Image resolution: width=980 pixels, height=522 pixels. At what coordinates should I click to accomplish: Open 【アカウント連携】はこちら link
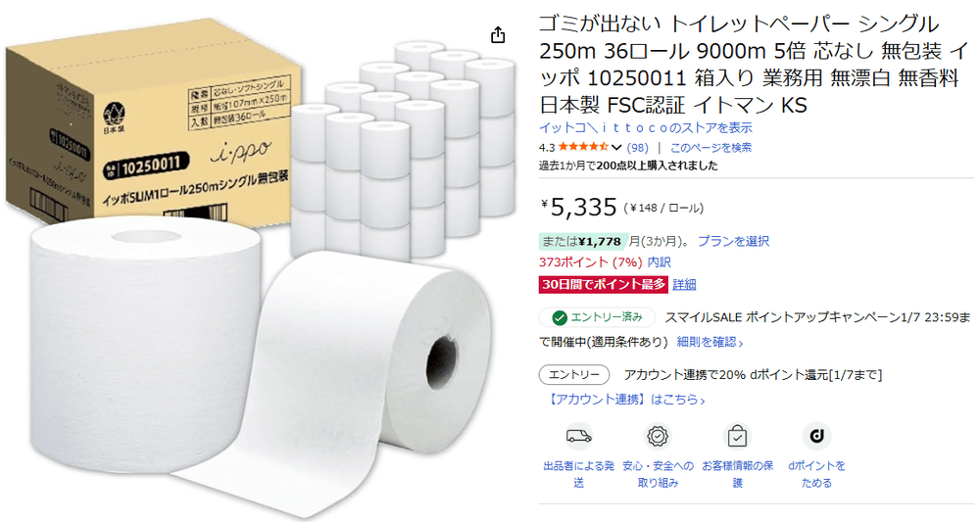coord(624,400)
